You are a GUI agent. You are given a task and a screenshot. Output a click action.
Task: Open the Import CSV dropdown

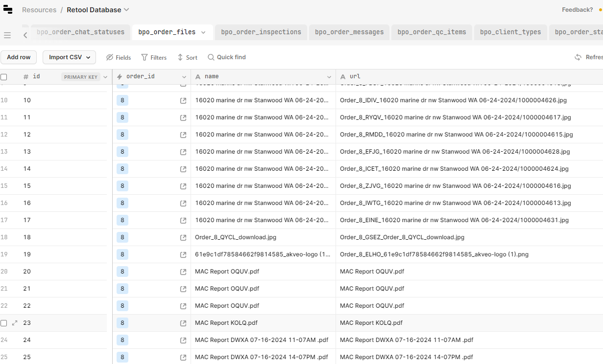69,57
